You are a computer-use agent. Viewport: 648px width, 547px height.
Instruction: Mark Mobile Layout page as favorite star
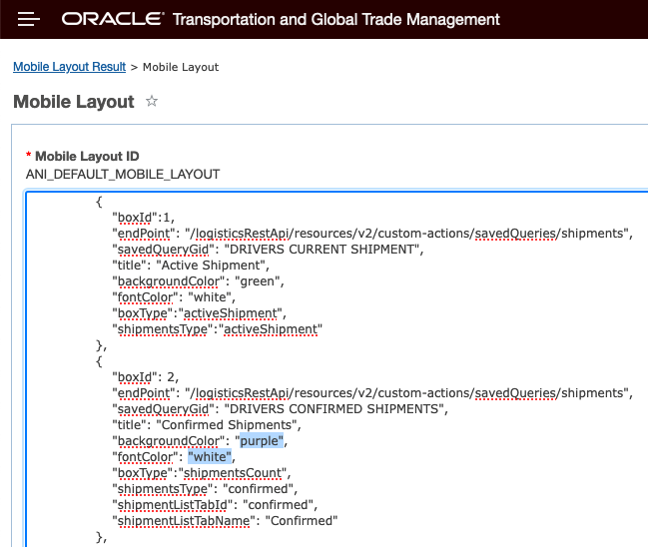[x=152, y=101]
